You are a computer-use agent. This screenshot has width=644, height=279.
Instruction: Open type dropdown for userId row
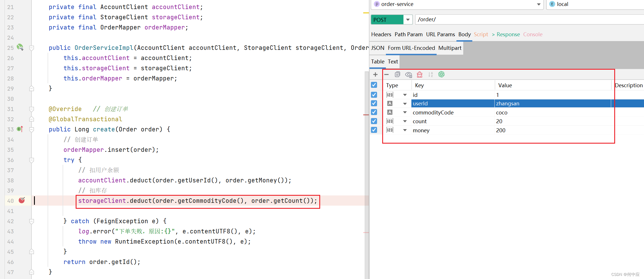pyautogui.click(x=405, y=104)
